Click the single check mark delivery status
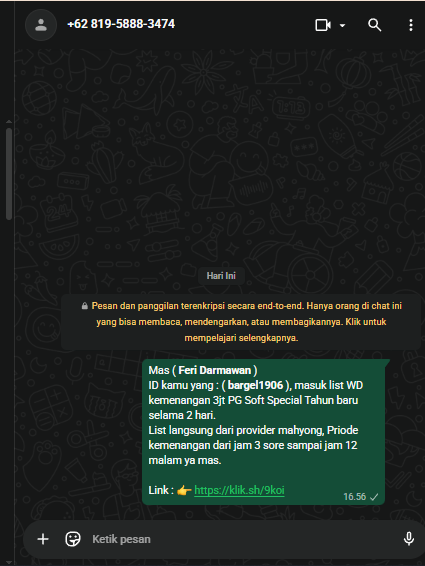 click(374, 497)
